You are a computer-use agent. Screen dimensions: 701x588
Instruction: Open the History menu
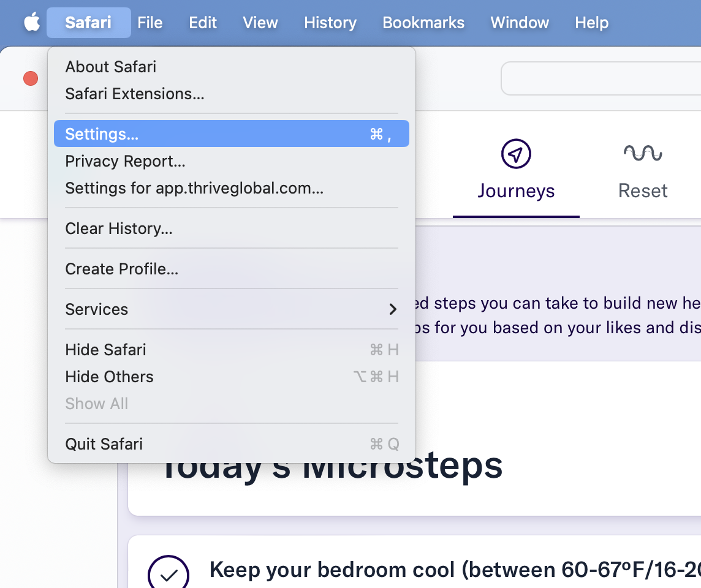[x=330, y=22]
